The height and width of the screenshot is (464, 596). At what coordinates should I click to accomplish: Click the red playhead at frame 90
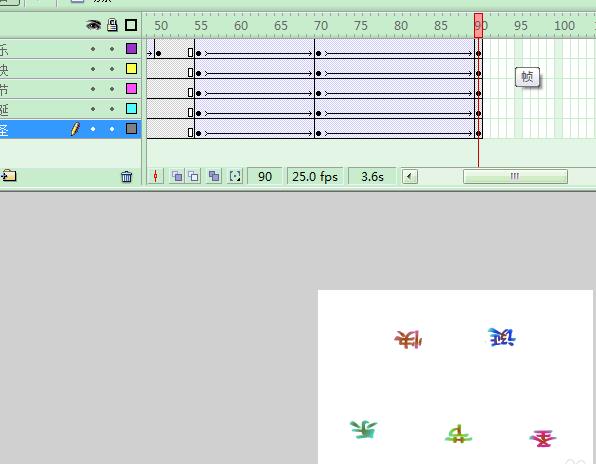pos(479,26)
